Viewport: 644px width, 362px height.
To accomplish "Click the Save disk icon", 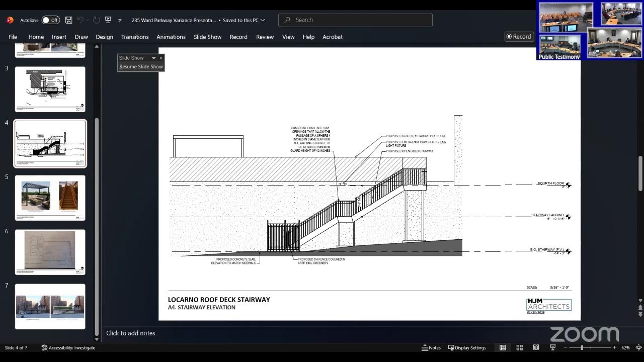I will pos(69,20).
